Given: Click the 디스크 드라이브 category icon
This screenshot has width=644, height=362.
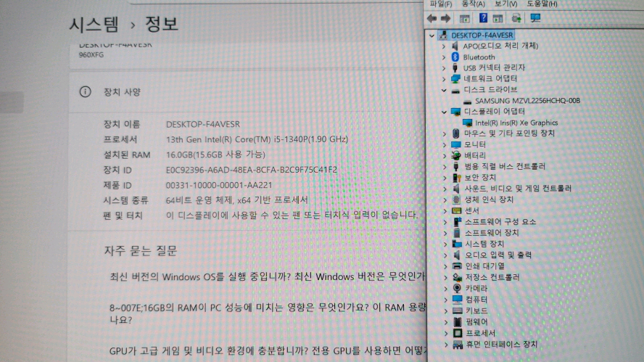Looking at the screenshot, I should coord(455,90).
